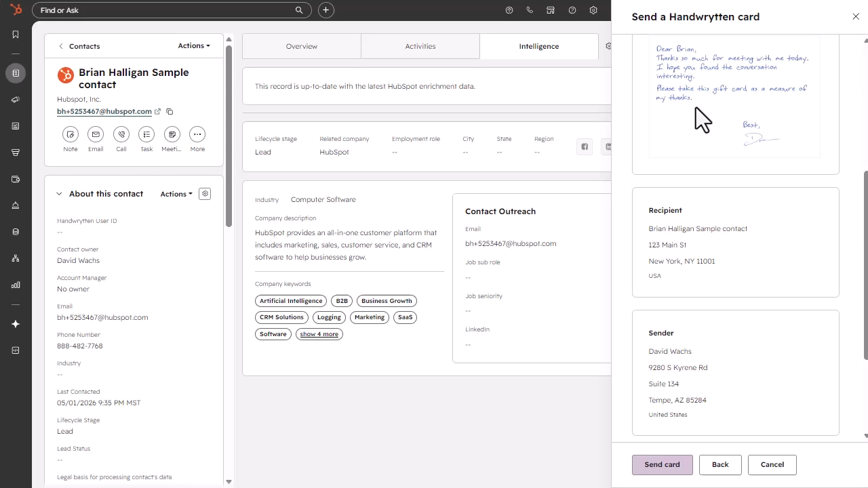Compose an Email to the contact
868x488 pixels.
[x=96, y=134]
